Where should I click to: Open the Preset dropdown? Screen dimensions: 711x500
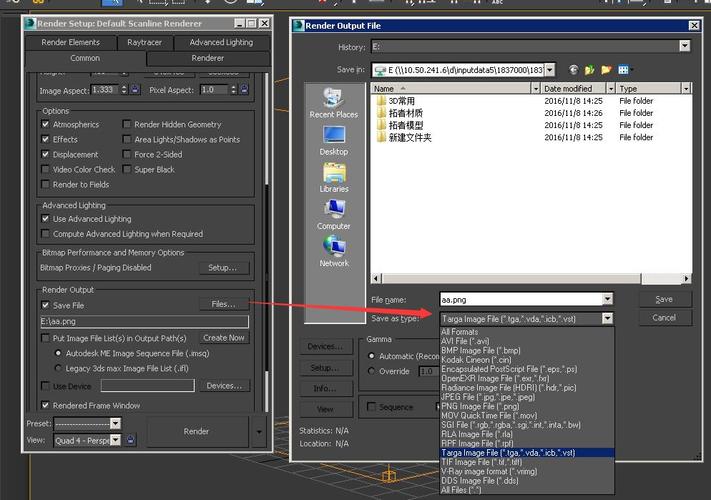pos(114,424)
